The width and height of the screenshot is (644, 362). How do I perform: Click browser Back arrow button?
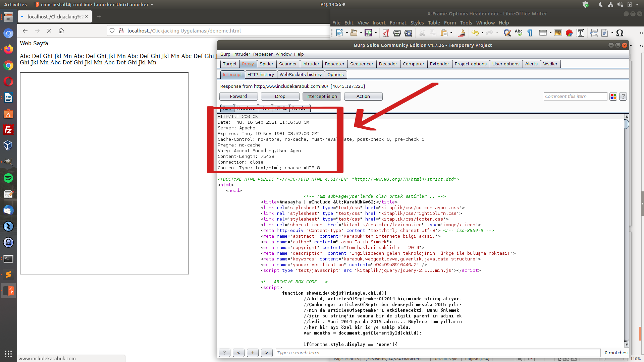click(25, 31)
